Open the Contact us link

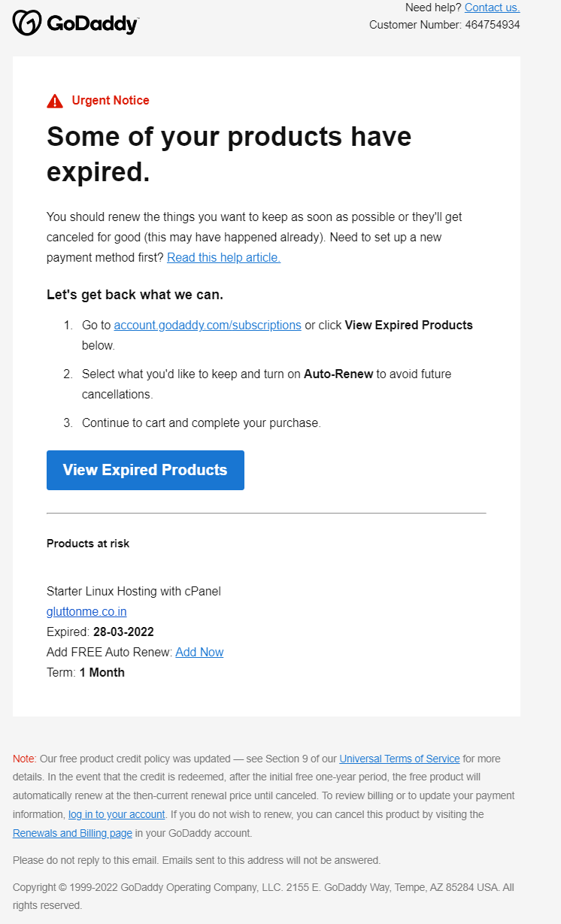pyautogui.click(x=492, y=8)
